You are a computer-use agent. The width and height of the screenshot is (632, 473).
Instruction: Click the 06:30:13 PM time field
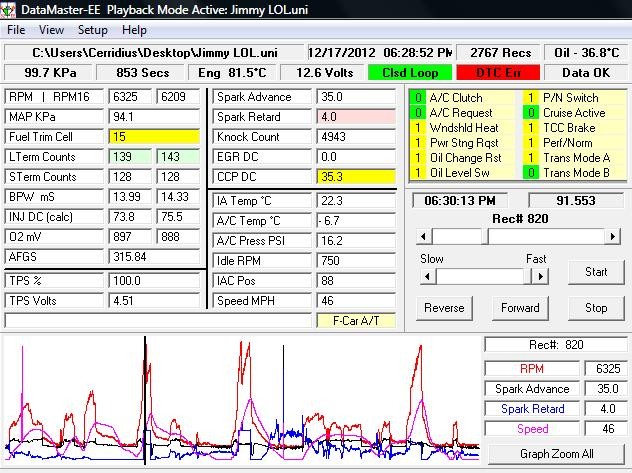459,201
